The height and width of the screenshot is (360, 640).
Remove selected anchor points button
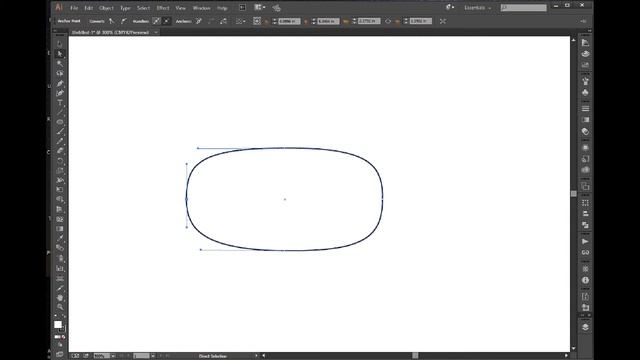point(199,21)
